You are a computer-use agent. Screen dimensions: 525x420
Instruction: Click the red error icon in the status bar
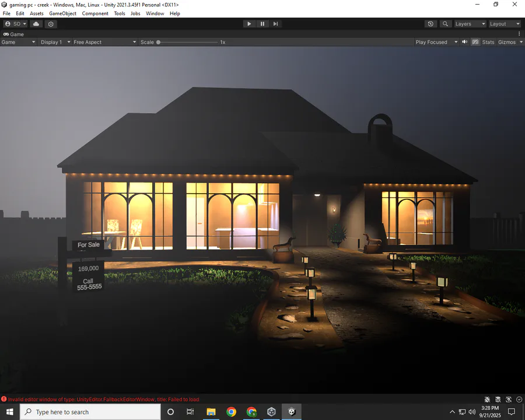3,399
